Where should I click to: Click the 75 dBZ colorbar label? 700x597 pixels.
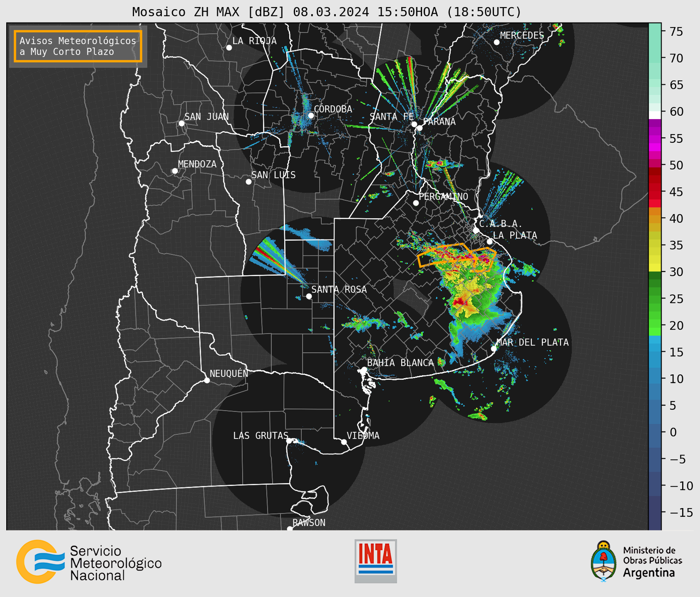point(676,32)
